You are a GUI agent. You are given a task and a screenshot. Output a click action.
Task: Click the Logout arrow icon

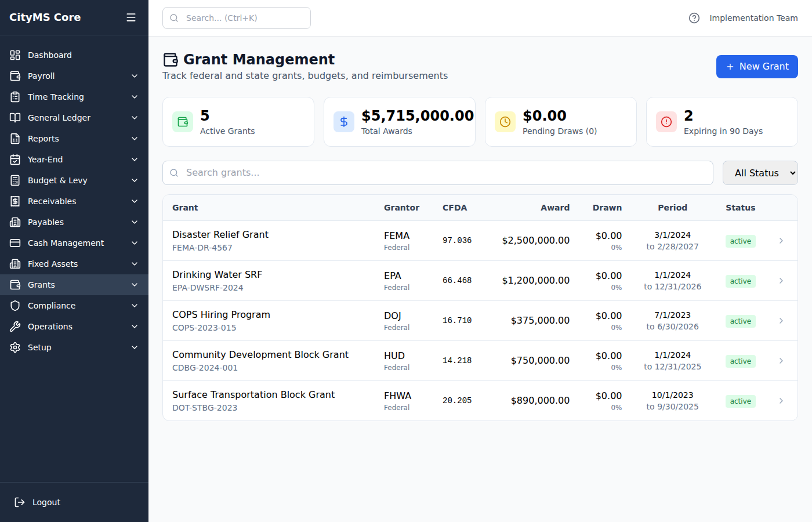[19, 502]
